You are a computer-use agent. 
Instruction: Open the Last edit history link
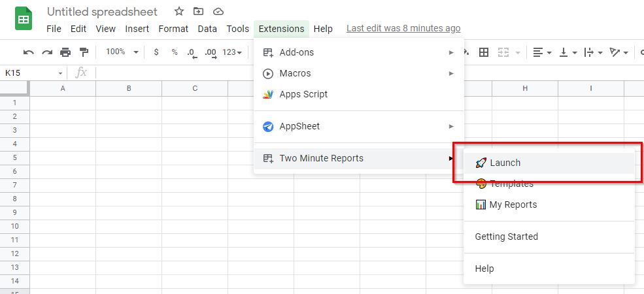pyautogui.click(x=403, y=28)
